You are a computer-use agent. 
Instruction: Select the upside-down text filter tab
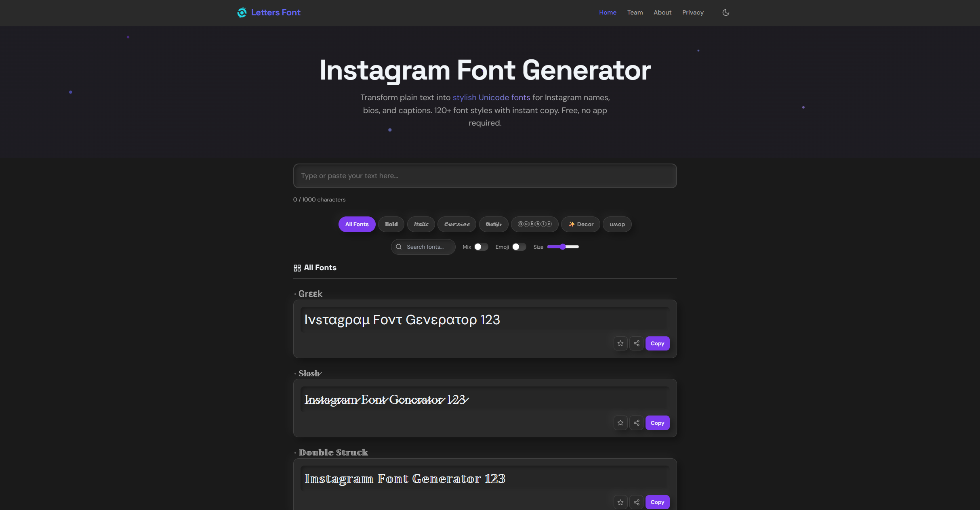617,224
